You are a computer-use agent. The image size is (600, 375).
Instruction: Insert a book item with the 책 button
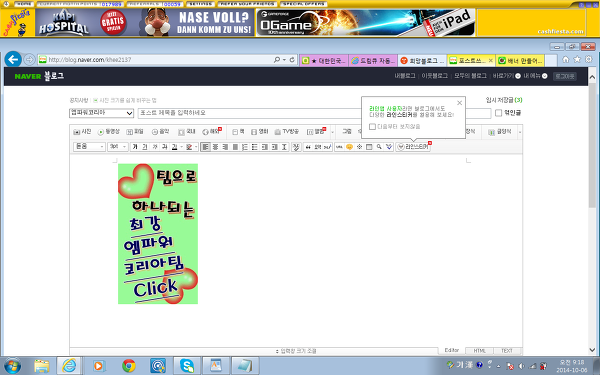238,132
